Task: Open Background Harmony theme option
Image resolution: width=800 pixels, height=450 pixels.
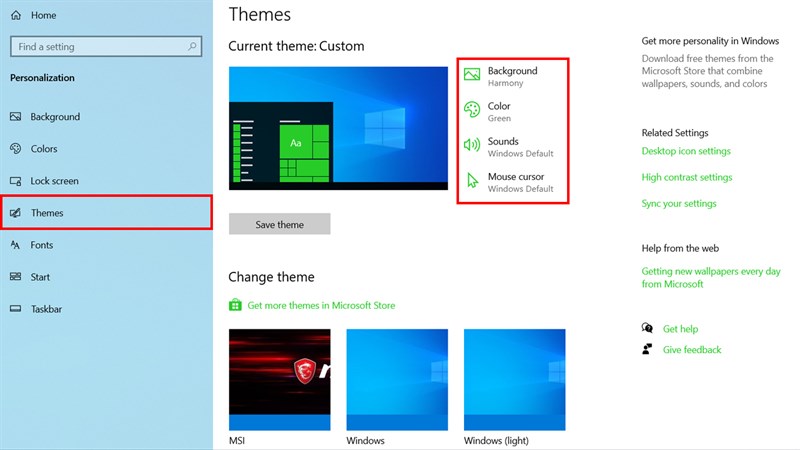Action: 513,77
